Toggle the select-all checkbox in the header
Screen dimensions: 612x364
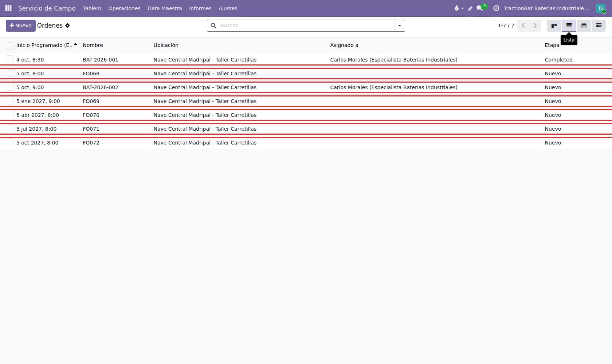click(x=10, y=45)
